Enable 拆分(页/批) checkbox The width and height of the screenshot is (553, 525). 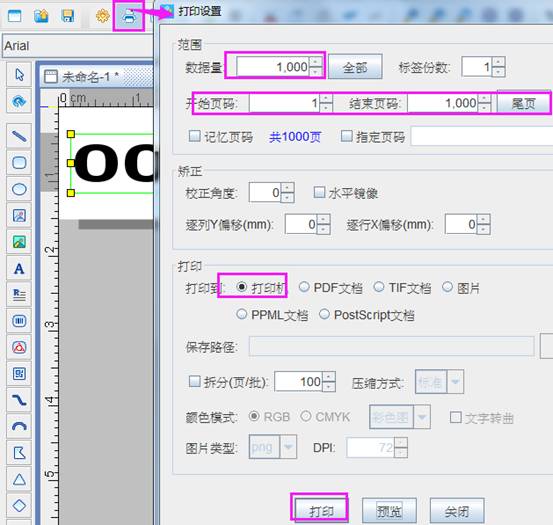pyautogui.click(x=195, y=381)
